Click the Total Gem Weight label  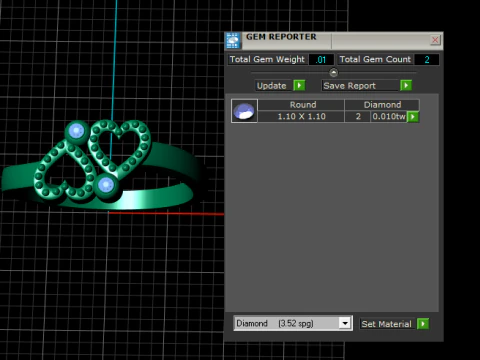[267, 59]
